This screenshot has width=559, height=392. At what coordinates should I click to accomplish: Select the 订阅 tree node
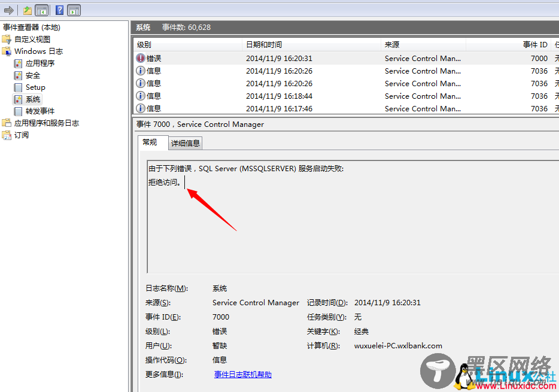[x=22, y=135]
